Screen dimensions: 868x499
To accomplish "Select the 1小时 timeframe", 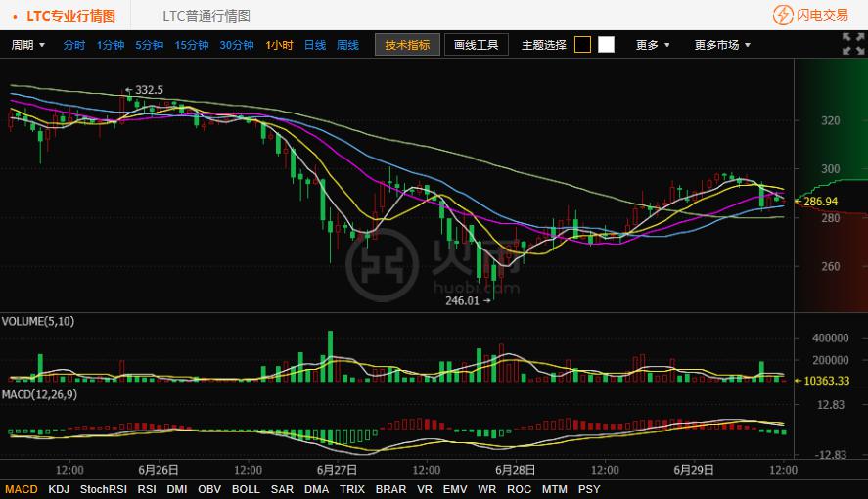I will tap(279, 45).
